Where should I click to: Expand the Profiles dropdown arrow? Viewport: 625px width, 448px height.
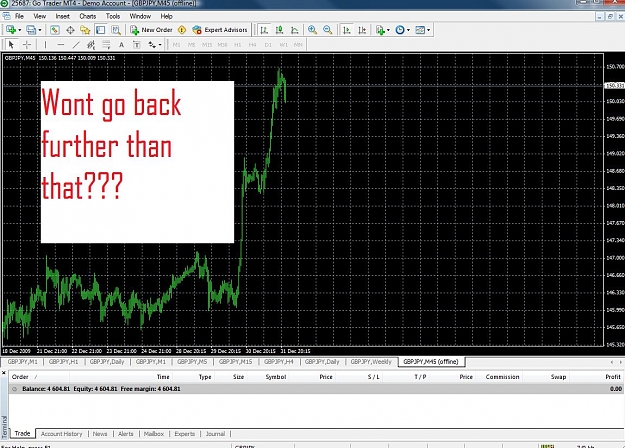pyautogui.click(x=39, y=30)
